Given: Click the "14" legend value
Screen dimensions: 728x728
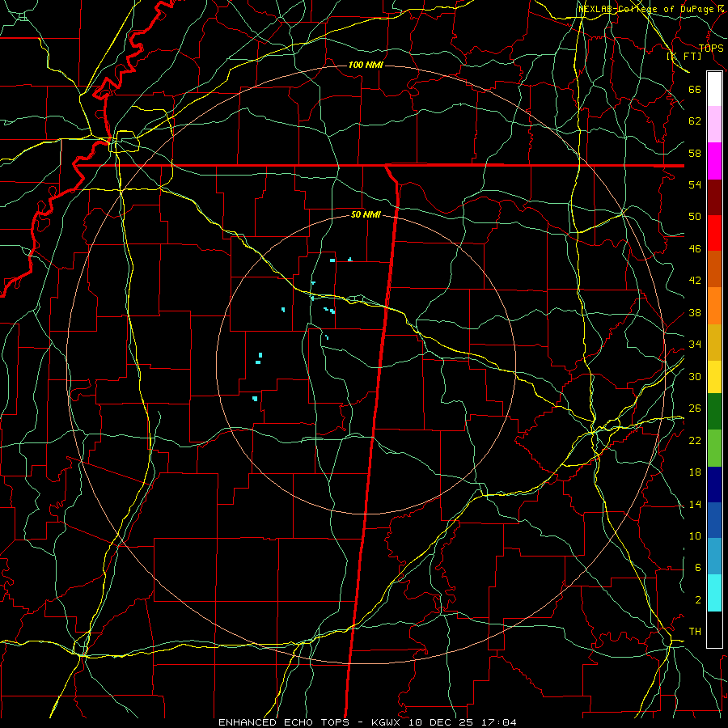Looking at the screenshot, I should (x=695, y=504).
